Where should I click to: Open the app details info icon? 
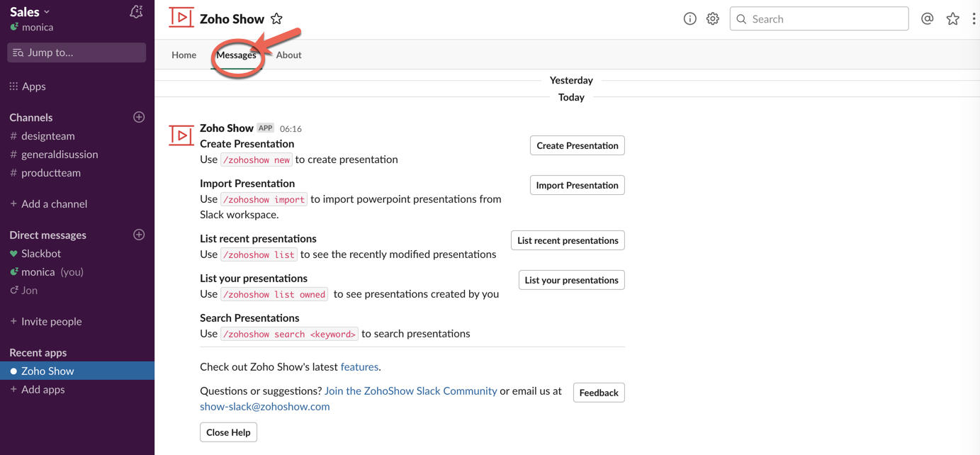click(689, 19)
